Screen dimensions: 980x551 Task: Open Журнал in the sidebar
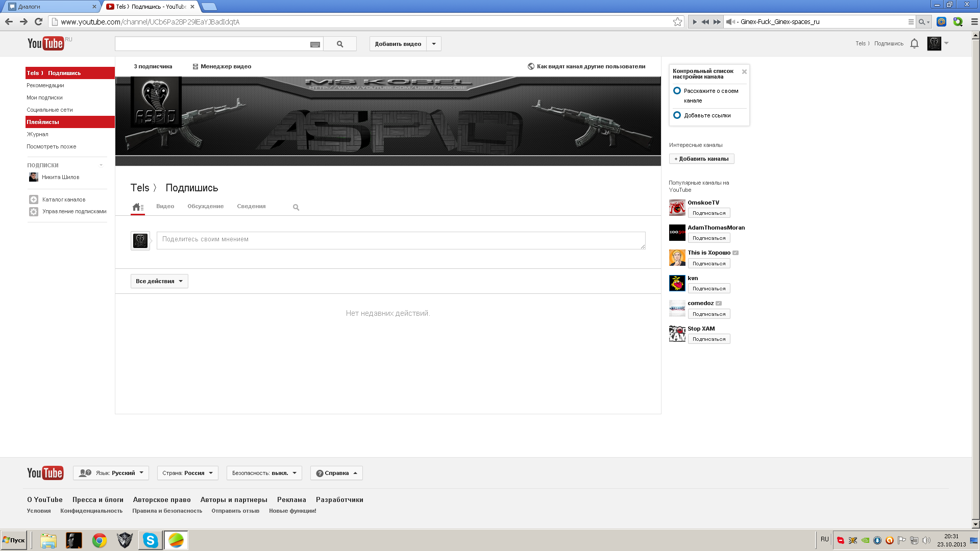pos(37,134)
